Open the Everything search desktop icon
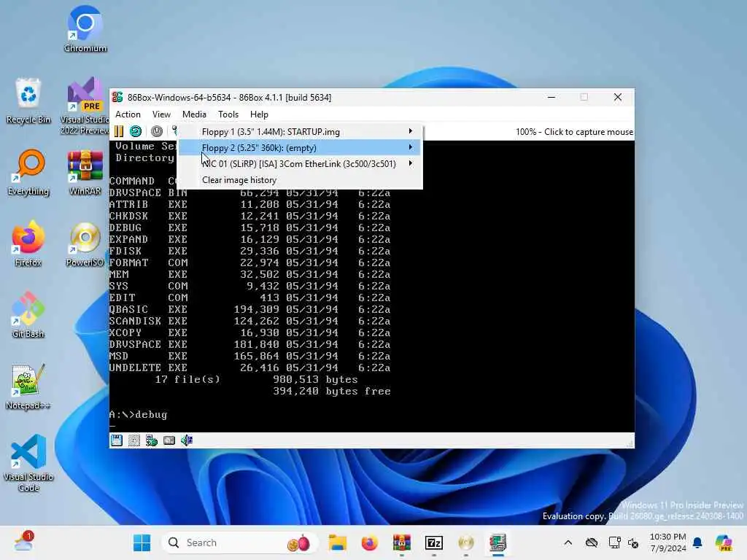 [x=28, y=172]
